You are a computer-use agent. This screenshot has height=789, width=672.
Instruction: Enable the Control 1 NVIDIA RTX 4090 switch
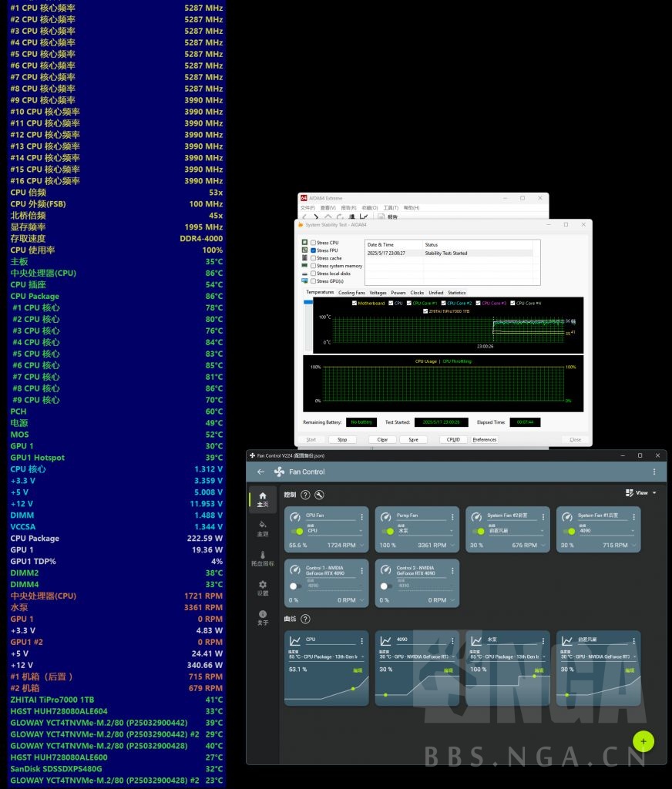coord(297,586)
